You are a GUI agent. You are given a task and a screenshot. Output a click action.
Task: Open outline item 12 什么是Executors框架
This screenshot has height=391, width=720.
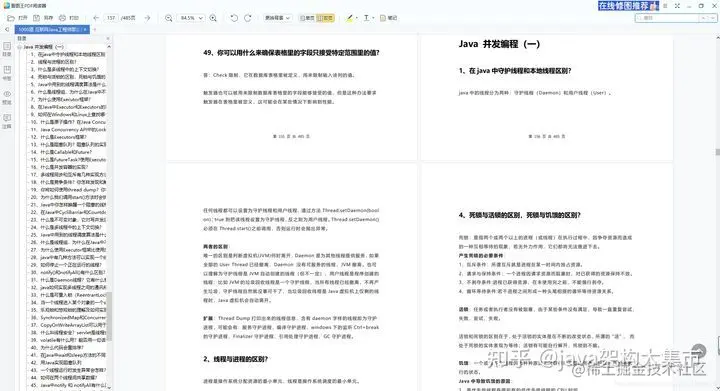tap(58, 137)
